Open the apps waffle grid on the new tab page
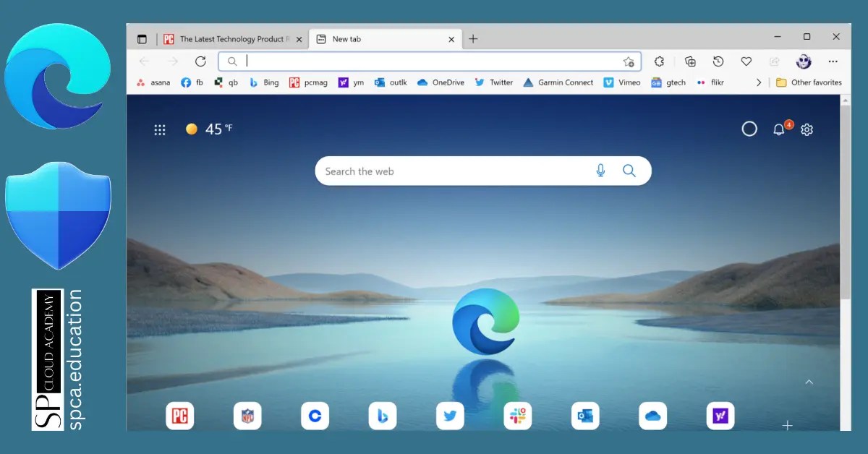The width and height of the screenshot is (868, 454). pos(159,129)
